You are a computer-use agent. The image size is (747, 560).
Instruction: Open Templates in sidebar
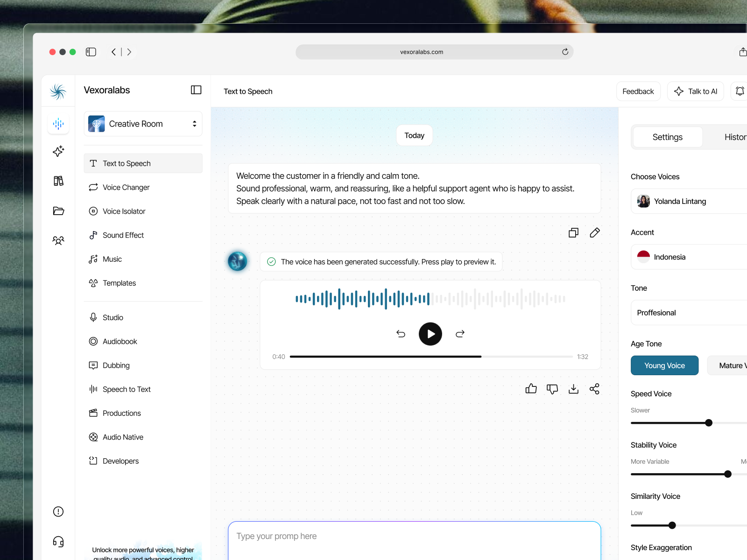[x=143, y=283]
